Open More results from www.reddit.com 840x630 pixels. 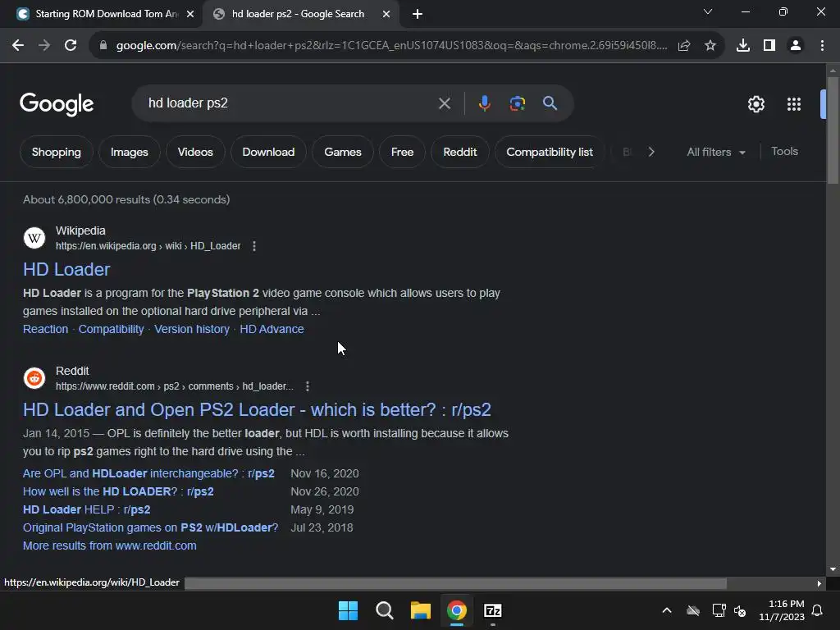(110, 546)
